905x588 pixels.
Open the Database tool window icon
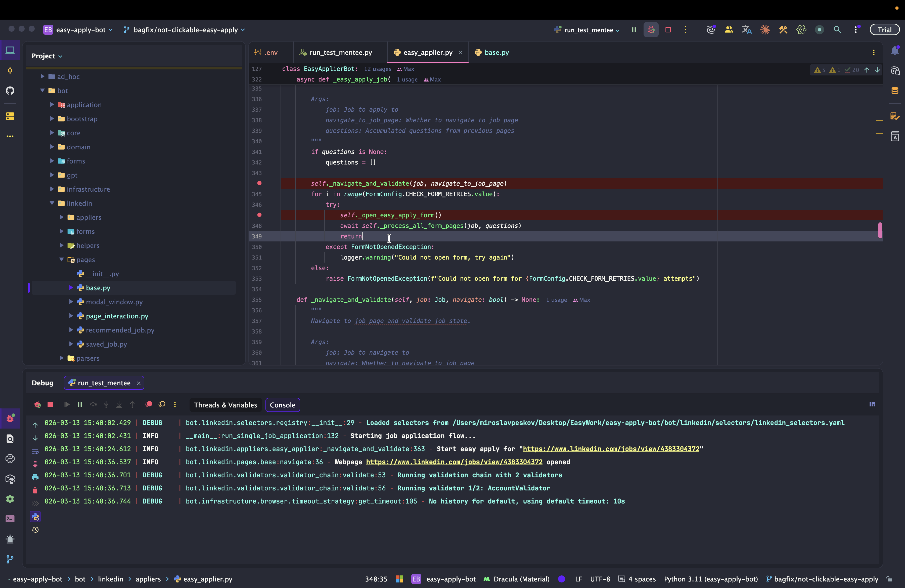[x=895, y=91]
